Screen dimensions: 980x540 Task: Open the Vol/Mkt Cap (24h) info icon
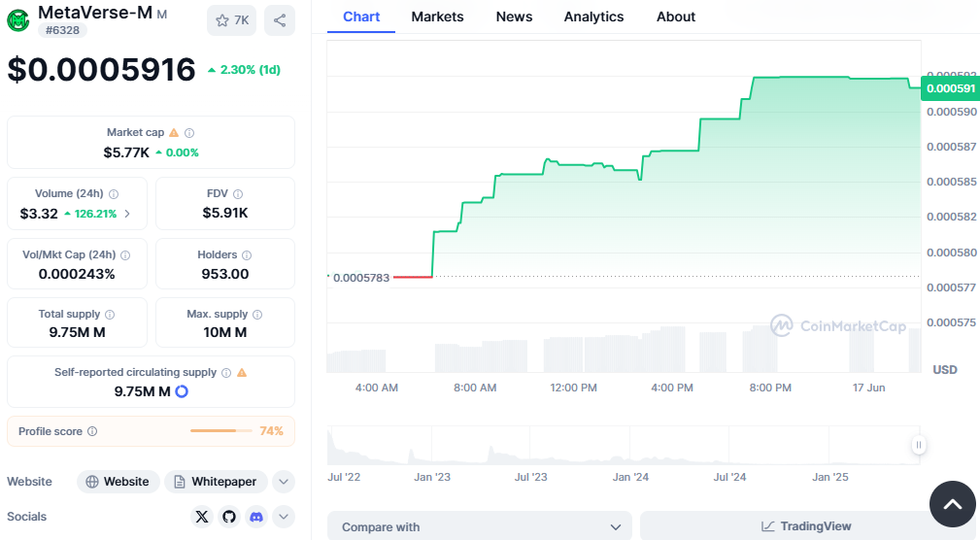[125, 255]
